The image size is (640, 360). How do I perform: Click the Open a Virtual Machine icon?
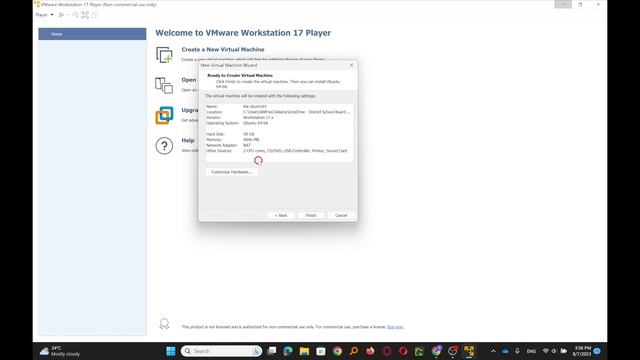pos(164,85)
